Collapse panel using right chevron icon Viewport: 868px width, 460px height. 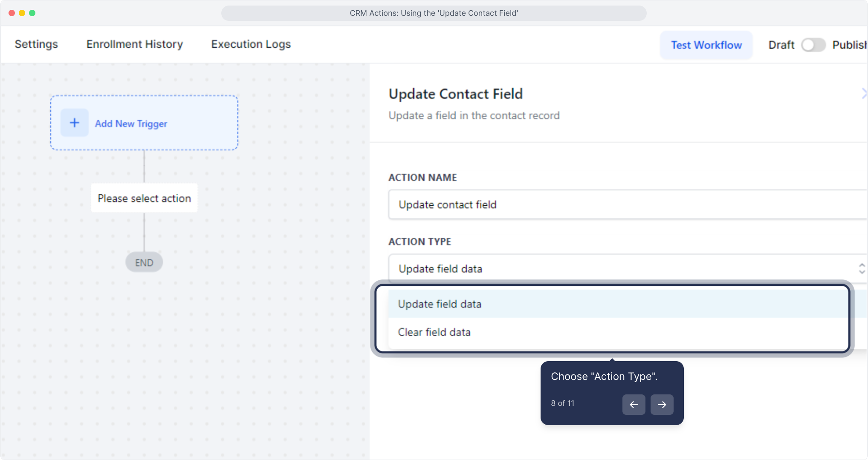(864, 94)
